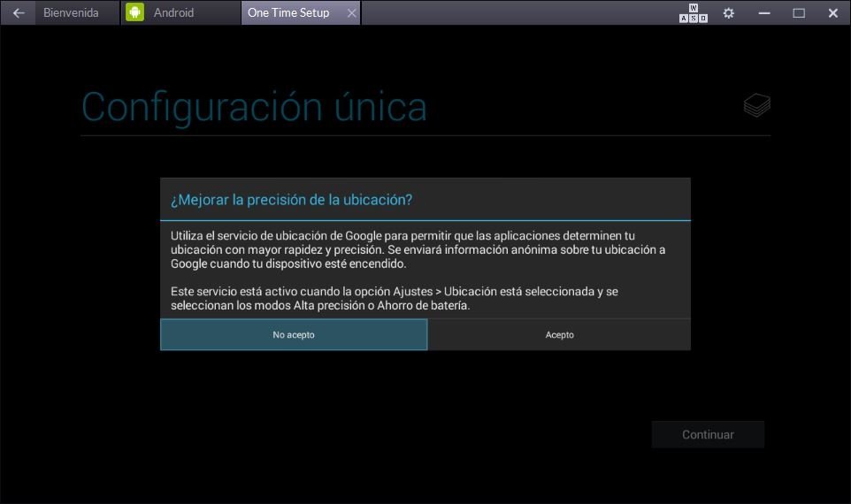Click the Continuar button

click(x=708, y=434)
